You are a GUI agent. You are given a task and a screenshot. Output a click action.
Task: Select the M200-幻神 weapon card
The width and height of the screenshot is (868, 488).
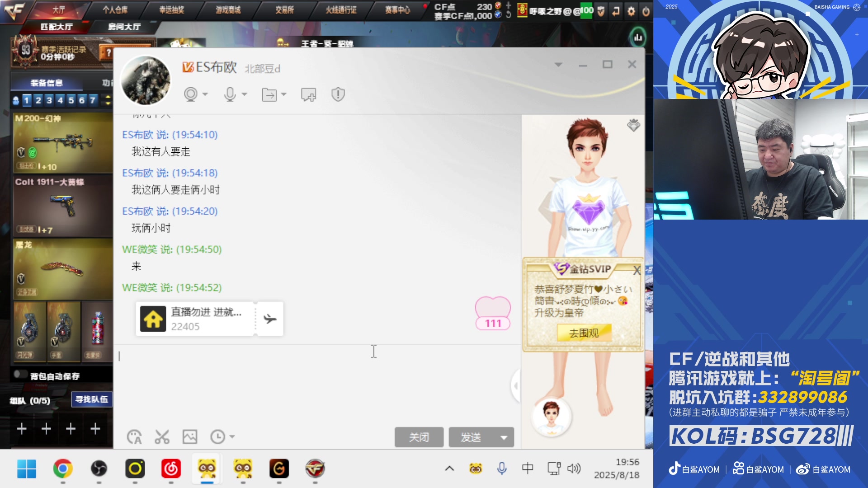[x=63, y=142]
